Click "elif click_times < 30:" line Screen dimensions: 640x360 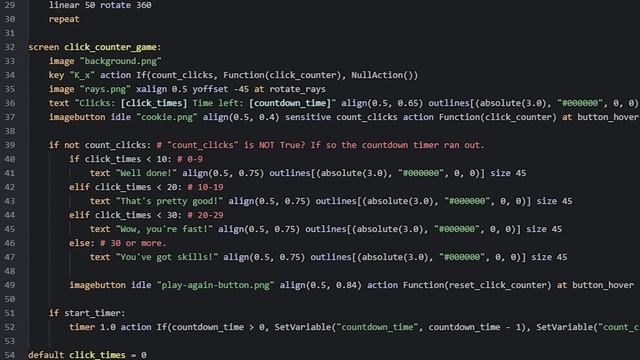(125, 215)
